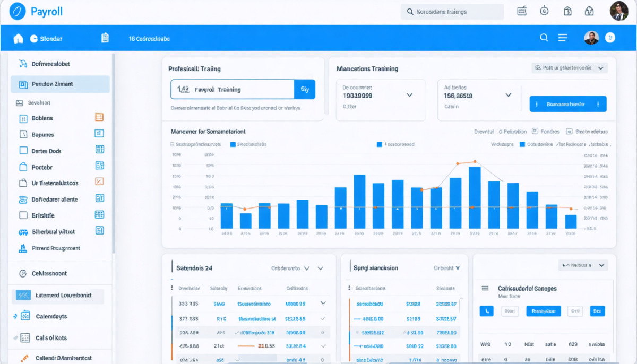Click the orange chart icon beside Ur Tiresenaludatcds
The height and width of the screenshot is (364, 637).
point(99,182)
